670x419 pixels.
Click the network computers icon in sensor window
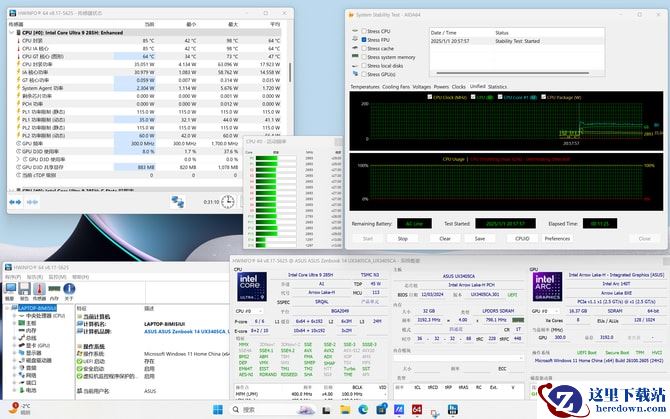(177, 202)
